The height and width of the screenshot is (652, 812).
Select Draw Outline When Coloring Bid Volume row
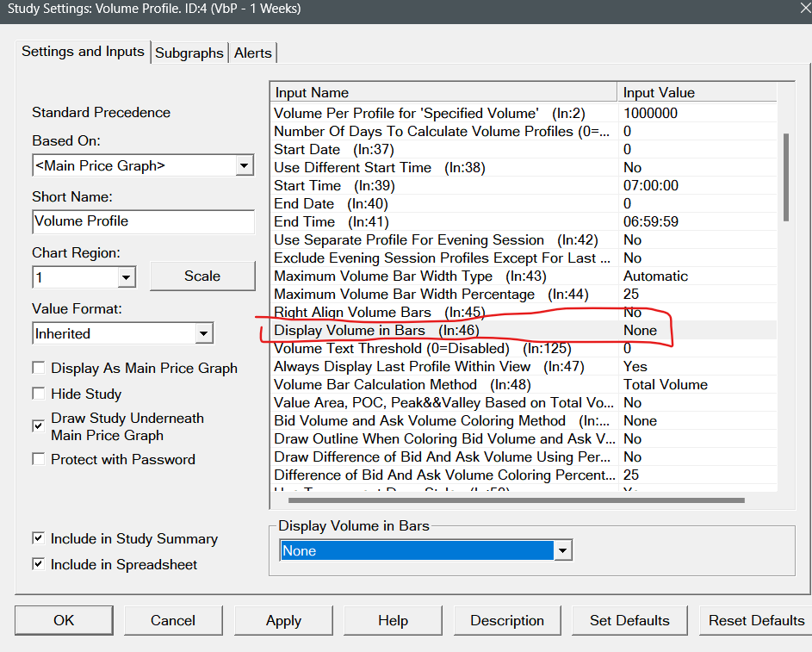pyautogui.click(x=524, y=439)
